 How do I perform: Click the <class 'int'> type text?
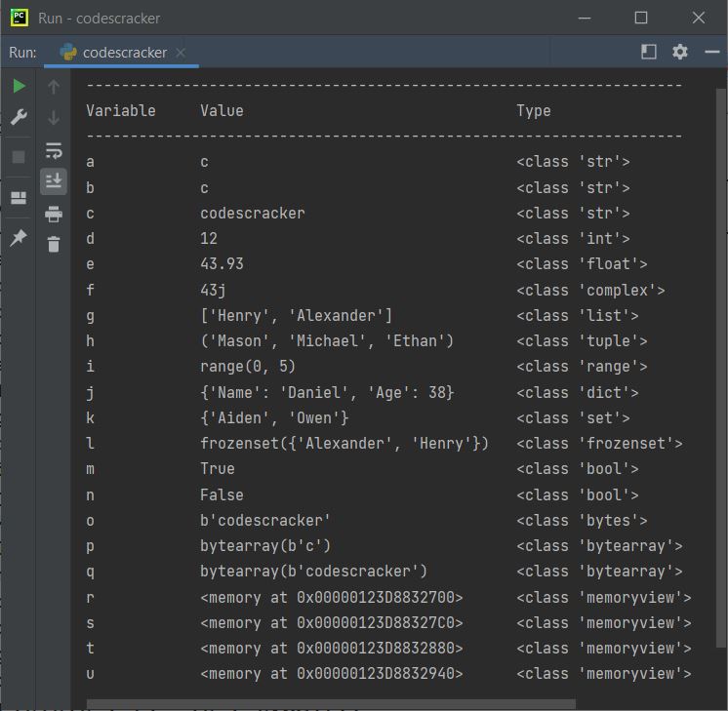coord(573,239)
